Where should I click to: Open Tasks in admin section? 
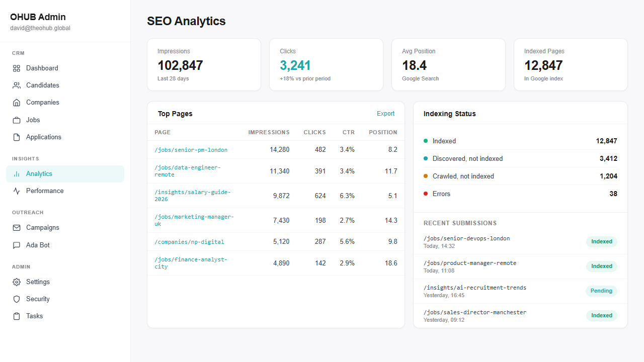tap(65, 316)
